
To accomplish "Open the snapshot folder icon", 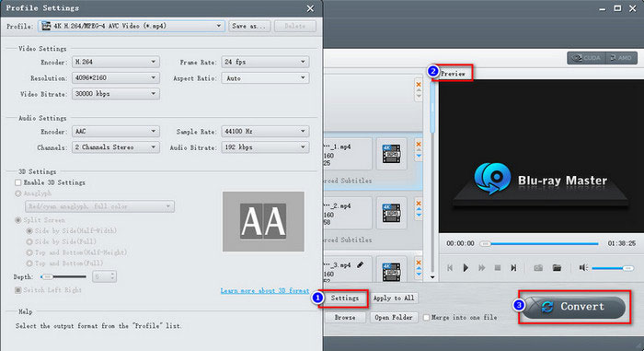I will coord(557,268).
